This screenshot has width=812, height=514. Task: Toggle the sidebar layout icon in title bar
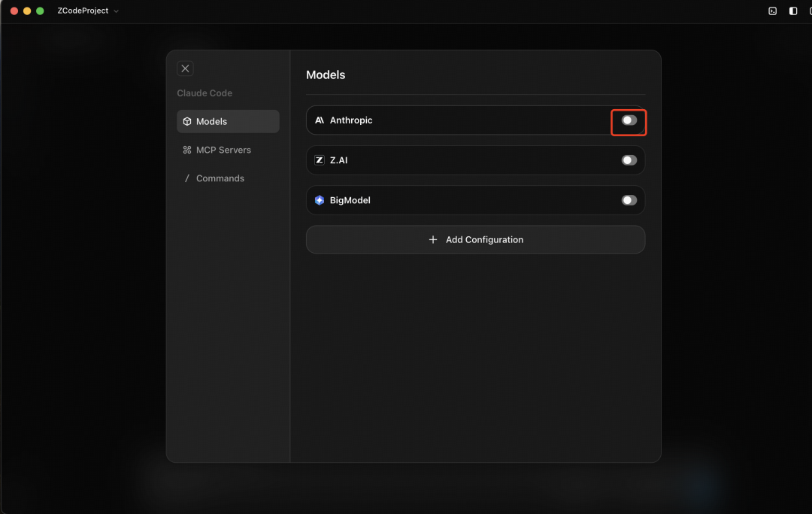tap(793, 11)
